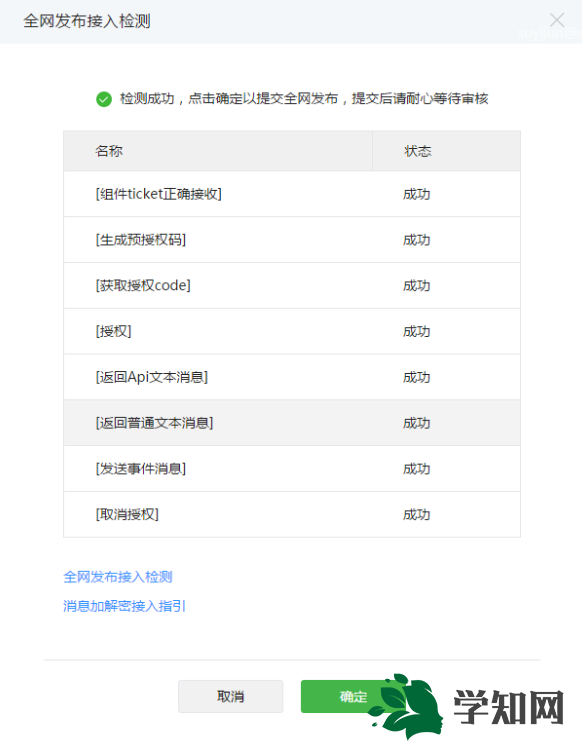Select the [获取授权code] row name

[143, 286]
